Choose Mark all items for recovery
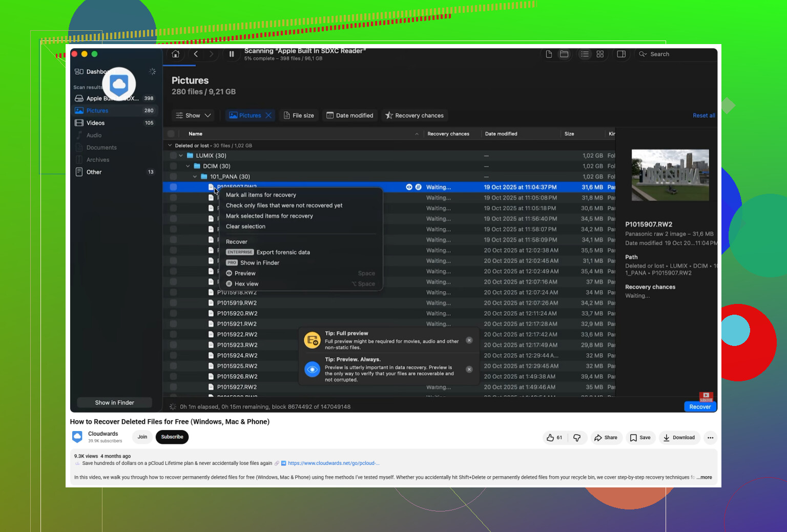Screen dimensions: 787x532 pos(301,195)
